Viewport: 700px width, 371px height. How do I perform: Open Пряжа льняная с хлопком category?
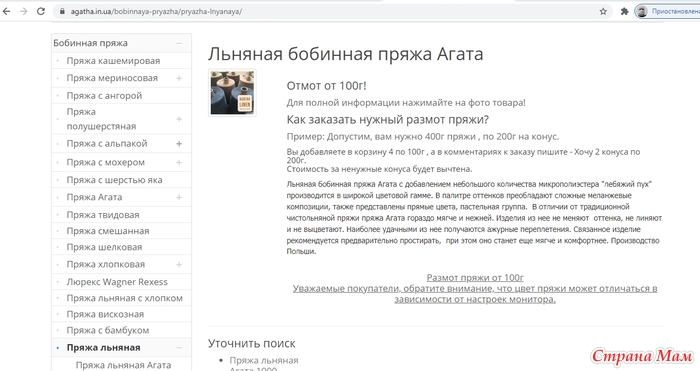(x=125, y=298)
